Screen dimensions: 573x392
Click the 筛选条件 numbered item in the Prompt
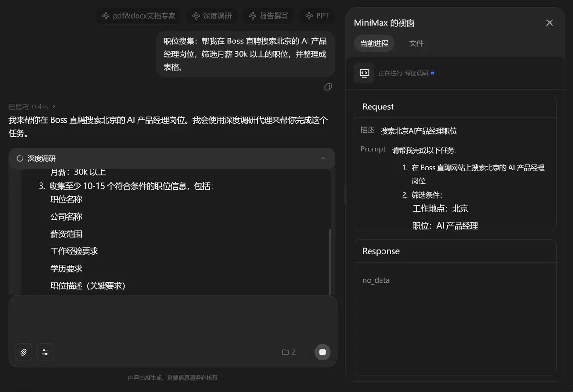pyautogui.click(x=426, y=195)
